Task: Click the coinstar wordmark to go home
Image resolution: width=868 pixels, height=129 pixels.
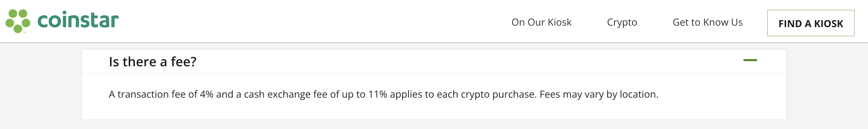Action: click(78, 20)
